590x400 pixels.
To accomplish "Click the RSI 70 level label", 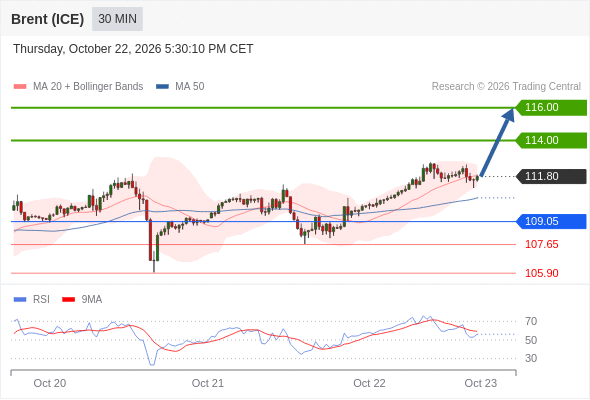I will tap(531, 321).
